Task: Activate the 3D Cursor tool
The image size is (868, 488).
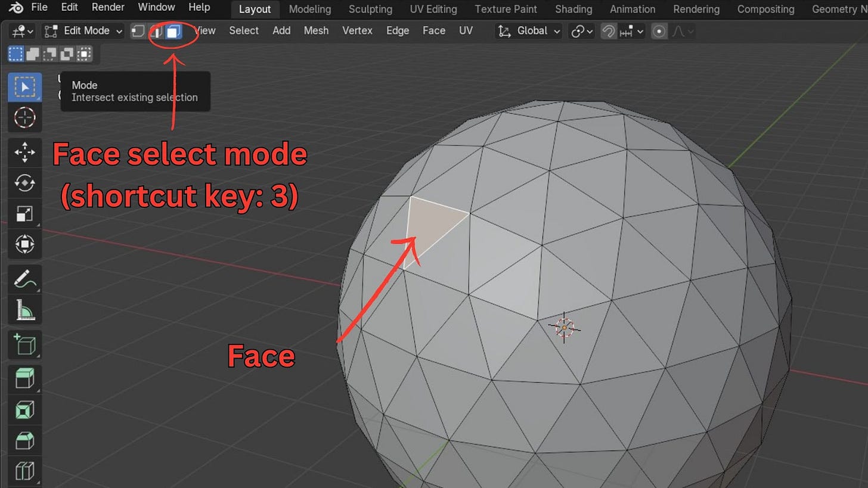Action: [24, 117]
